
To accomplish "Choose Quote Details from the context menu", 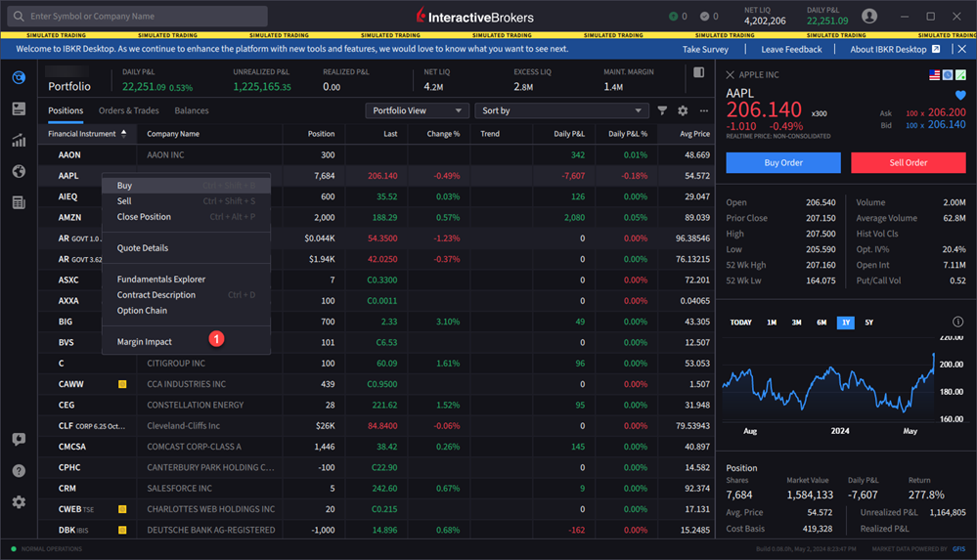I will pos(186,248).
